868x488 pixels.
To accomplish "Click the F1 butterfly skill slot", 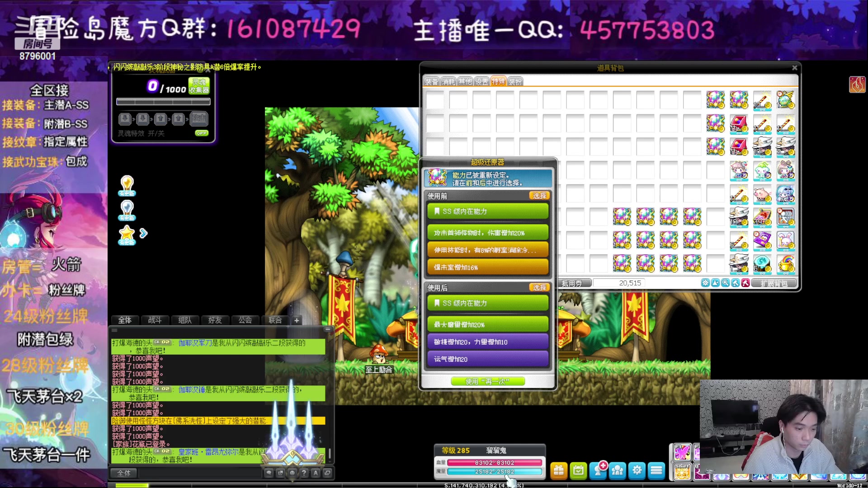I will (x=682, y=452).
